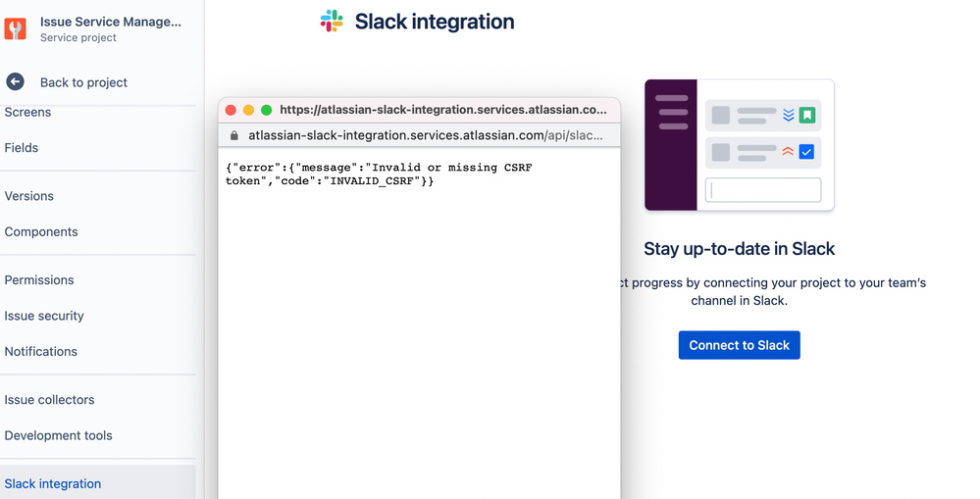
Task: Select the Slack integration sidebar item
Action: (x=97, y=483)
